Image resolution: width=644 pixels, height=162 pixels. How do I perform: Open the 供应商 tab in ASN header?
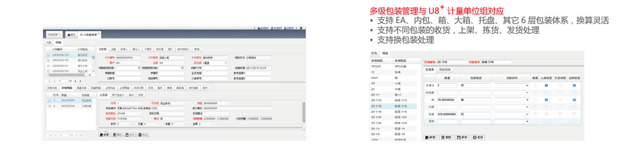(x=160, y=49)
